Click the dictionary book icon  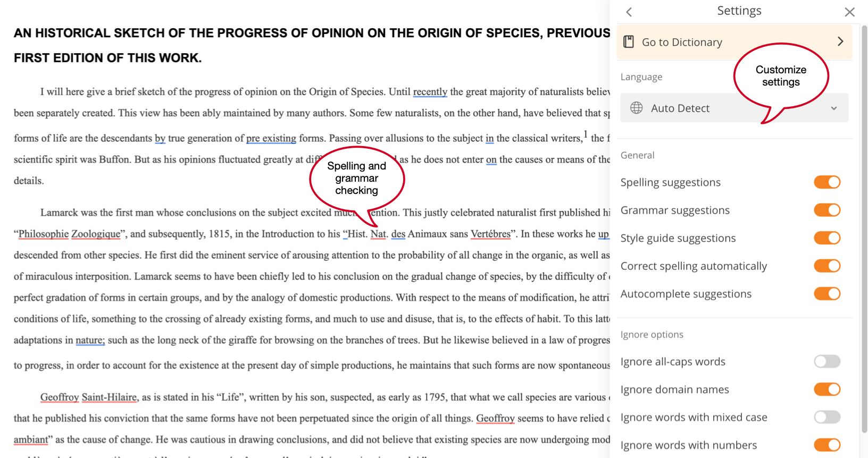click(x=629, y=42)
